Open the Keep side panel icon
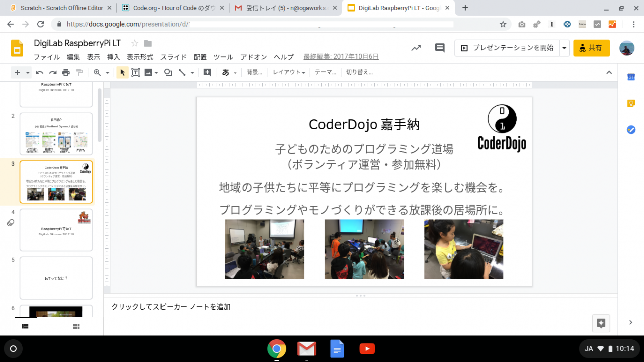 pyautogui.click(x=631, y=103)
